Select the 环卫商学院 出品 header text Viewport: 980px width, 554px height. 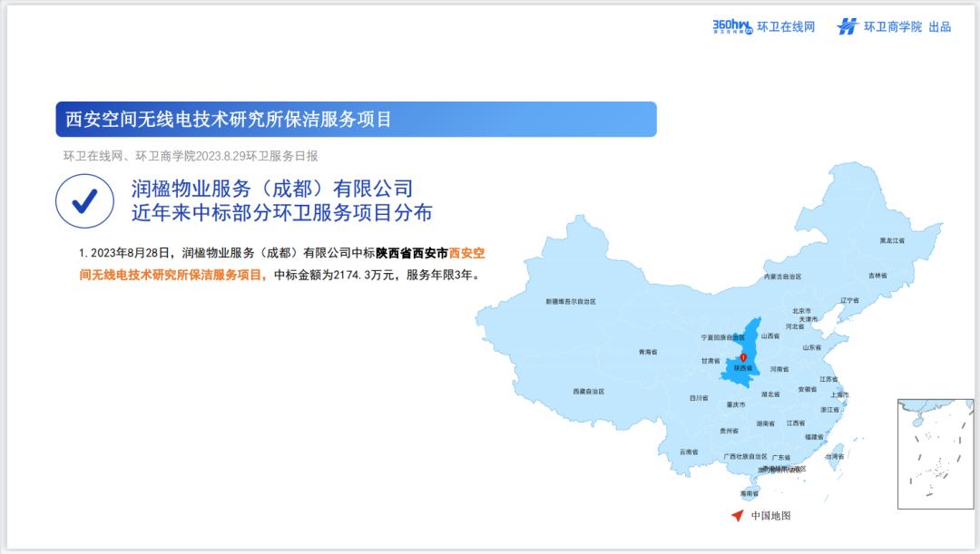(906, 27)
